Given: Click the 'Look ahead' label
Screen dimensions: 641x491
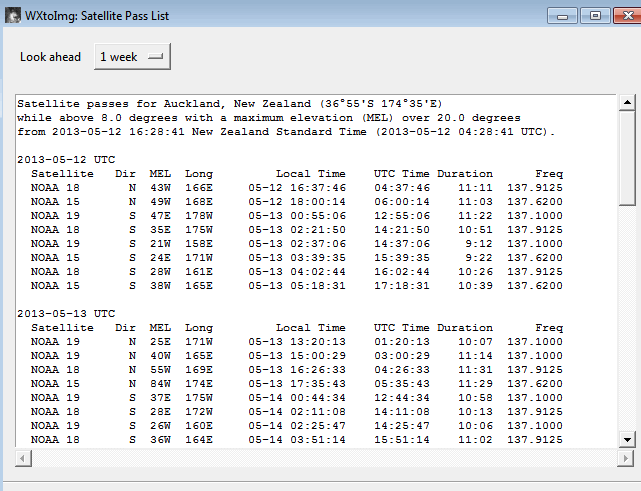Looking at the screenshot, I should [50, 57].
